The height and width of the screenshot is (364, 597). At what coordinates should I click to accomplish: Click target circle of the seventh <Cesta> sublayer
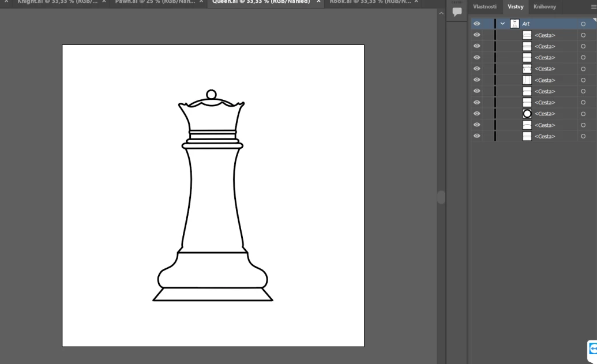[x=583, y=103]
